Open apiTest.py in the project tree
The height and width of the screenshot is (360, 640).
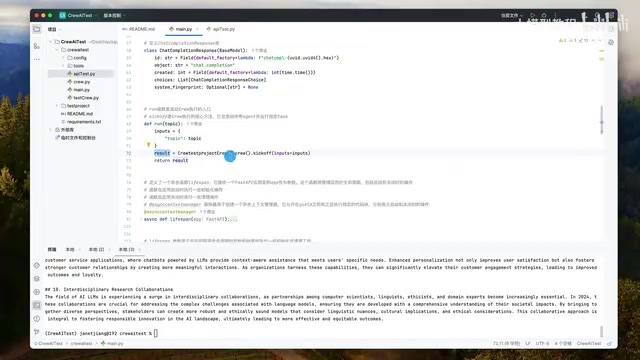[81, 74]
